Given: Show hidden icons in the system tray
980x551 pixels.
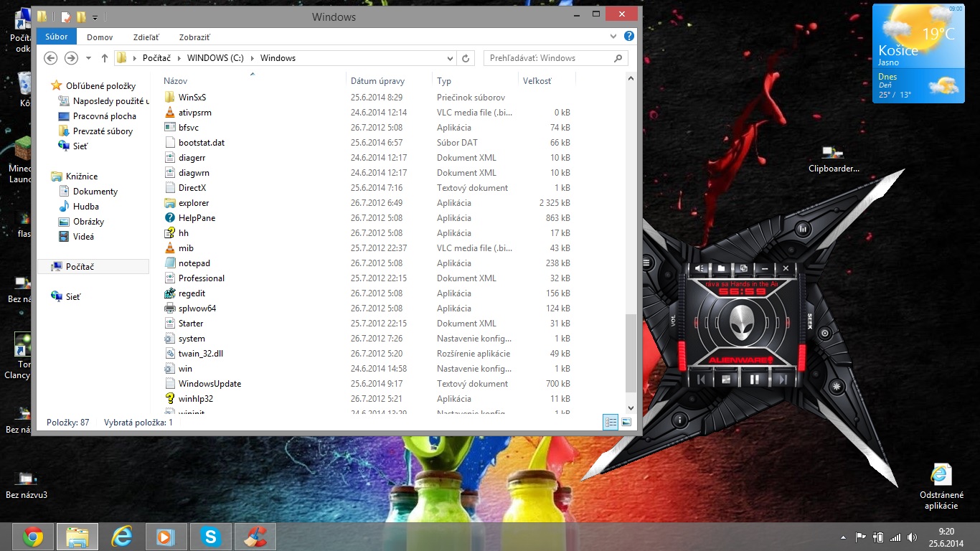Looking at the screenshot, I should point(843,537).
